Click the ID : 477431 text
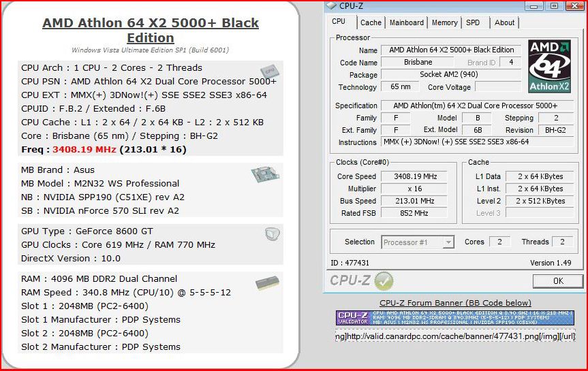 coord(350,263)
